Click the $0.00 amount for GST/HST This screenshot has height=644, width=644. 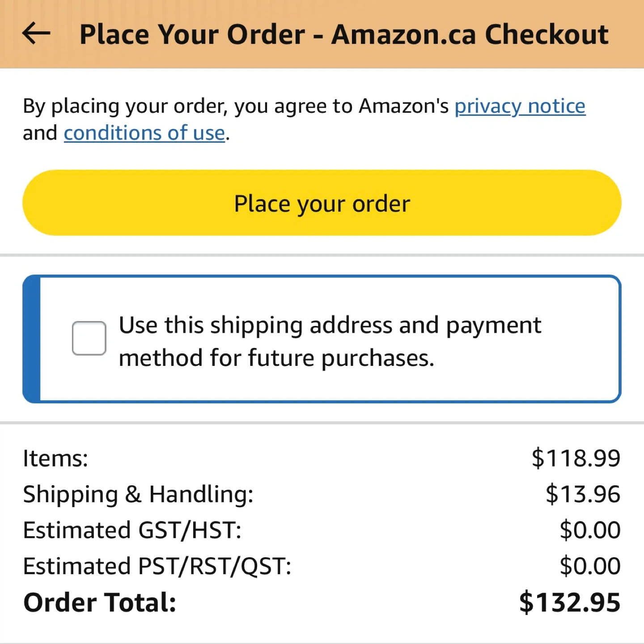point(590,530)
